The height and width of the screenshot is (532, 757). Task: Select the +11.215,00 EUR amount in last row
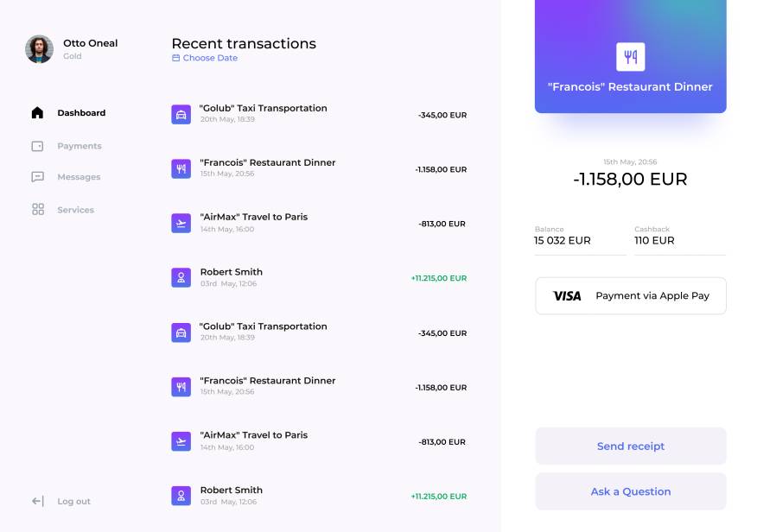[438, 497]
